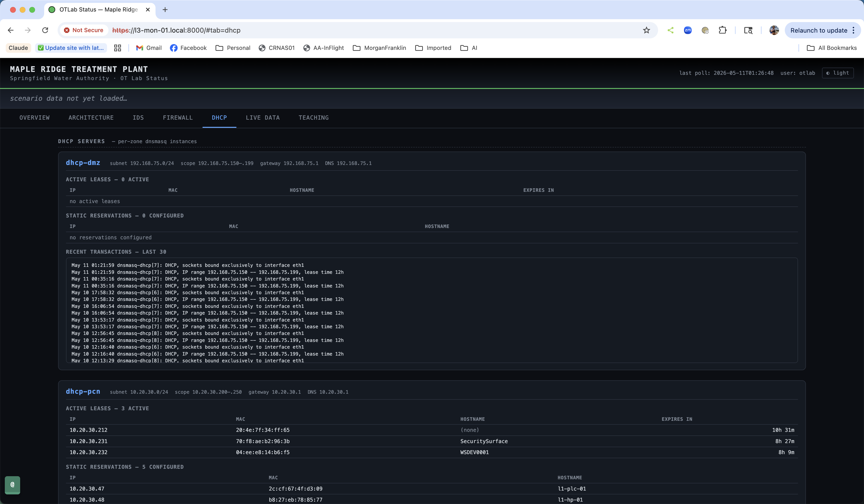Bookmark this page with the star icon
Screen dimensions: 864x504
pyautogui.click(x=646, y=30)
